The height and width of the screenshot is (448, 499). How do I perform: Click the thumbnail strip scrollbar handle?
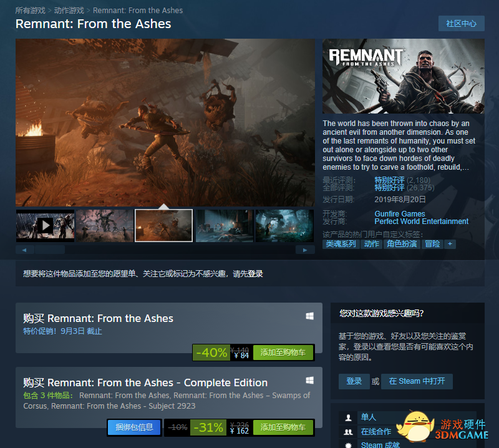tap(50, 250)
